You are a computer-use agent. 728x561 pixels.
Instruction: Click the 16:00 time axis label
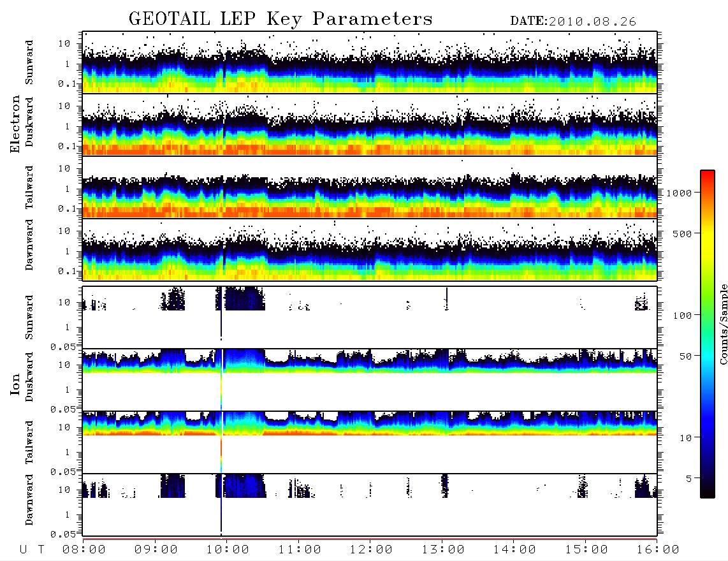pyautogui.click(x=658, y=550)
